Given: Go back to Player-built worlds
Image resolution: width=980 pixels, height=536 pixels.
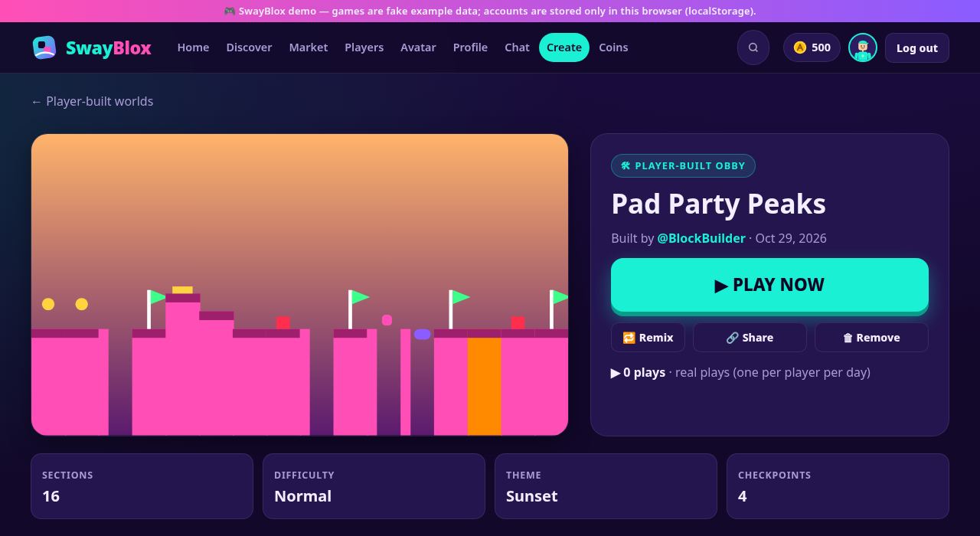Looking at the screenshot, I should click(92, 101).
